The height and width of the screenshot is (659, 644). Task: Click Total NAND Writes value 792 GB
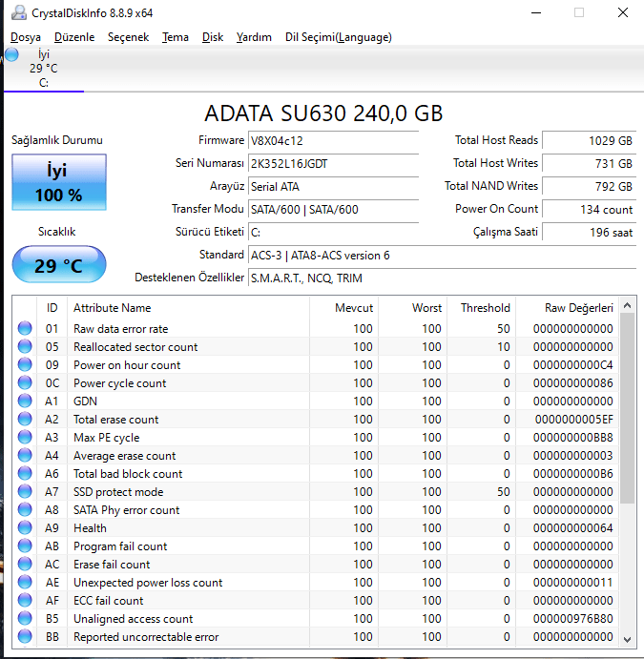[589, 186]
